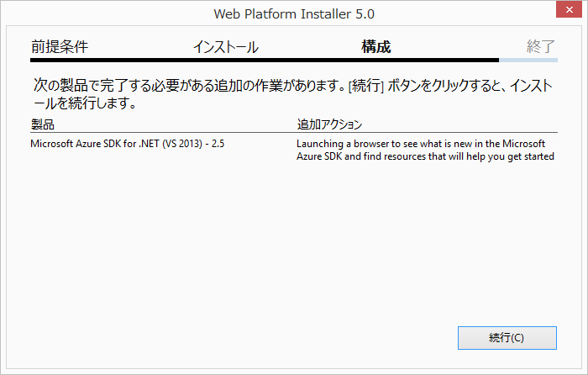Select the 前提条件 step label

60,47
